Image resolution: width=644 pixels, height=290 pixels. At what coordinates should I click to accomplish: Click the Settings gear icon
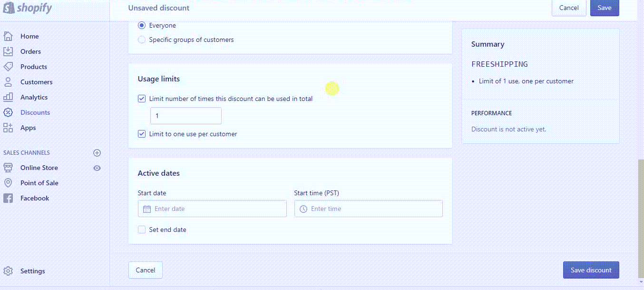pyautogui.click(x=8, y=271)
